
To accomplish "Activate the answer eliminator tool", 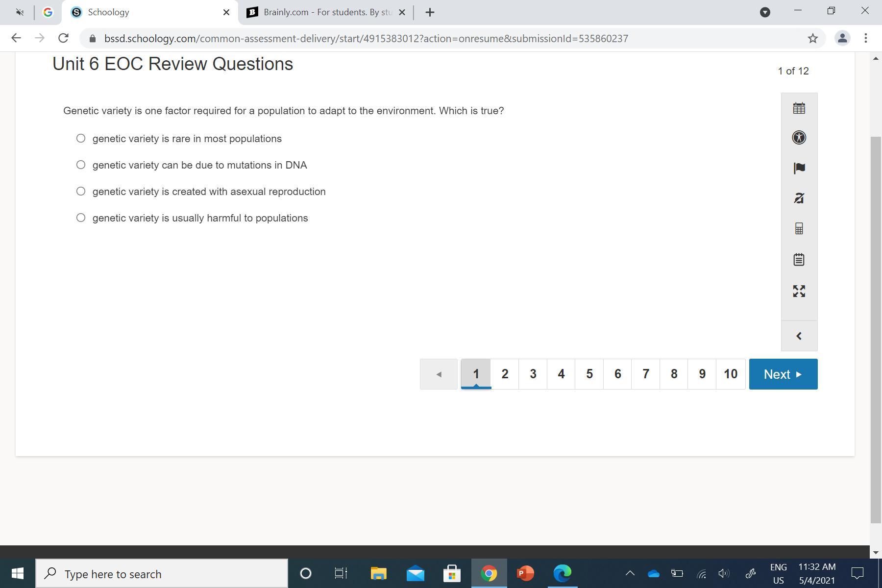I will coord(799,198).
